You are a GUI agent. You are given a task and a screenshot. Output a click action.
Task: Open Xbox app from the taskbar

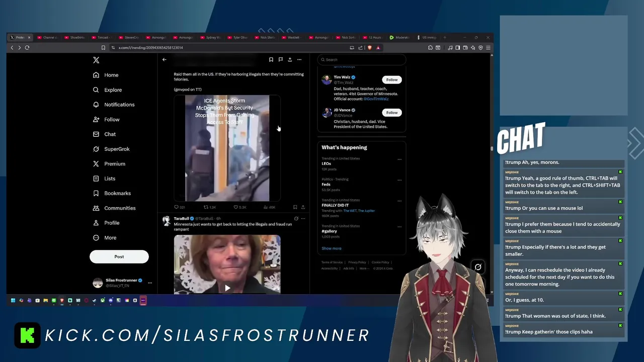click(103, 301)
